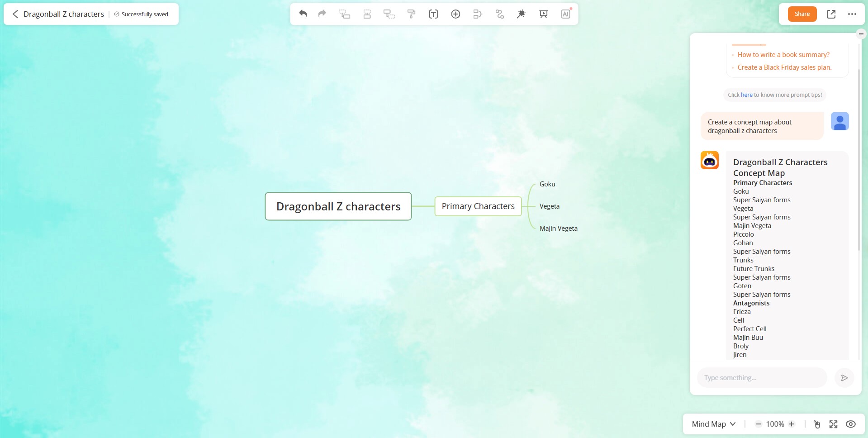The image size is (868, 438).
Task: Click Broly in the AI response list
Action: click(x=740, y=346)
